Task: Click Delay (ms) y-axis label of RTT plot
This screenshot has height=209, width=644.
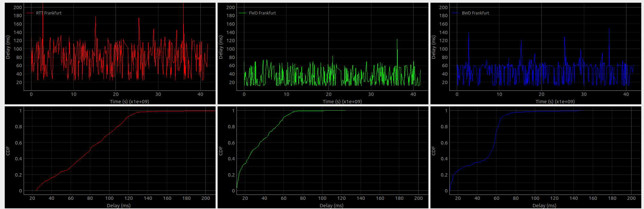Action: (x=8, y=47)
